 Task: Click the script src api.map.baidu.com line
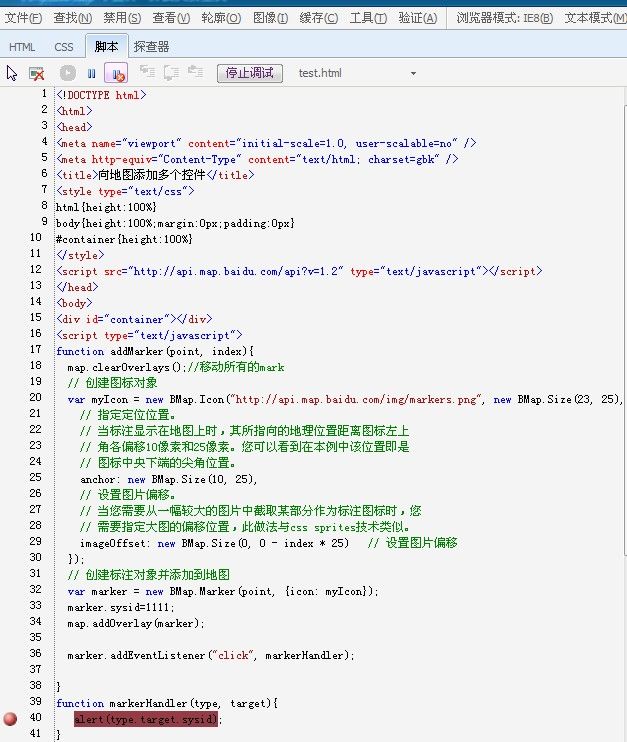[x=299, y=271]
